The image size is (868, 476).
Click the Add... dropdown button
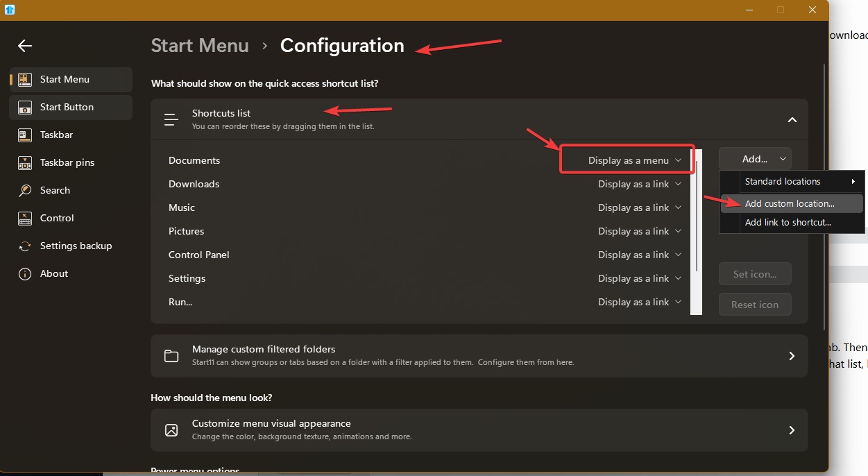tap(755, 159)
